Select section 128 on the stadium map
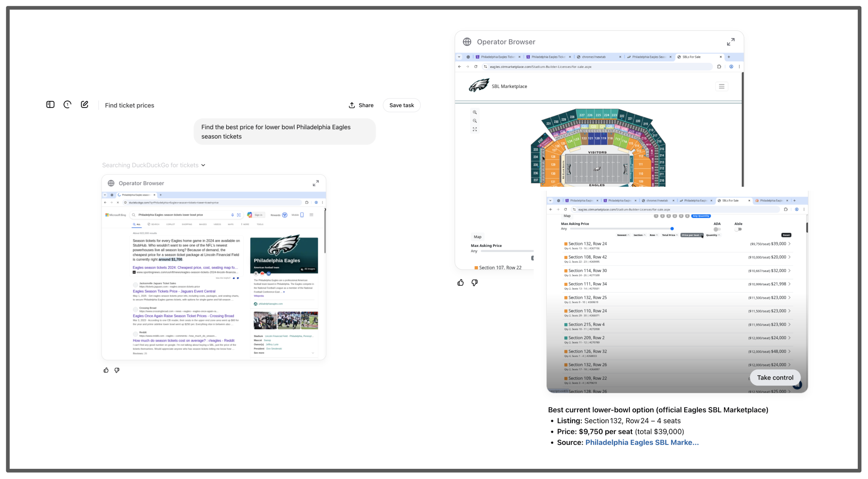 pyautogui.click(x=553, y=157)
